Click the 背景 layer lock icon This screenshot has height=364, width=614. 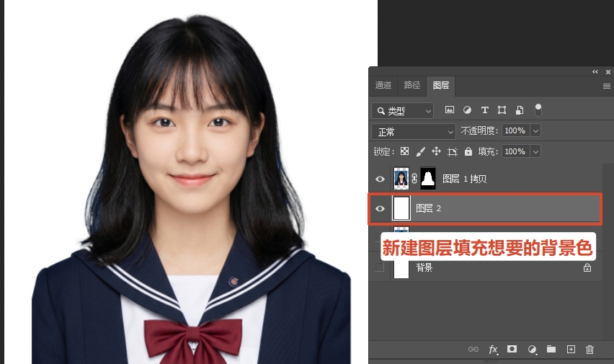[587, 267]
